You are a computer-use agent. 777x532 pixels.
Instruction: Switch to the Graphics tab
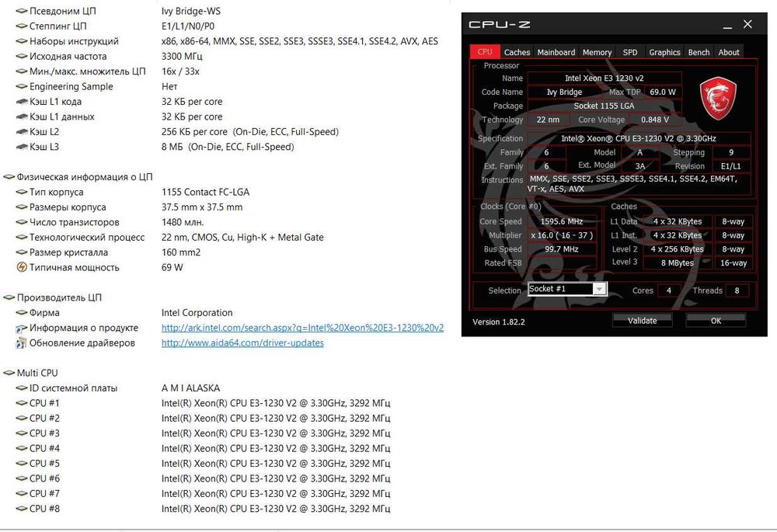click(664, 52)
